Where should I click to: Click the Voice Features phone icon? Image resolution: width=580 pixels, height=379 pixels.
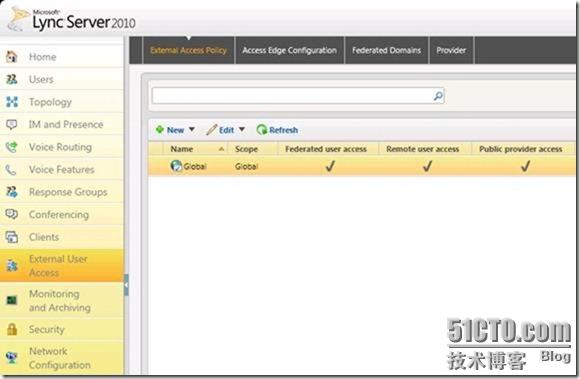pyautogui.click(x=11, y=170)
